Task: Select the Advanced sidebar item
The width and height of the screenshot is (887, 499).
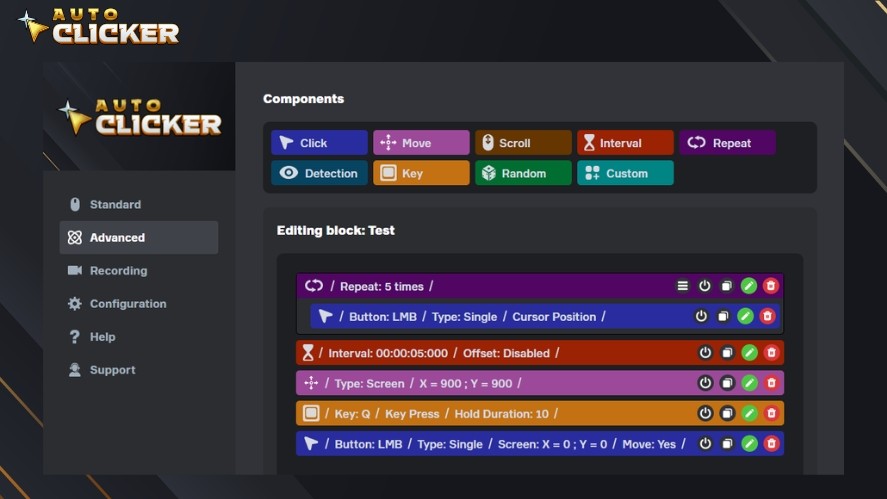Action: [139, 238]
